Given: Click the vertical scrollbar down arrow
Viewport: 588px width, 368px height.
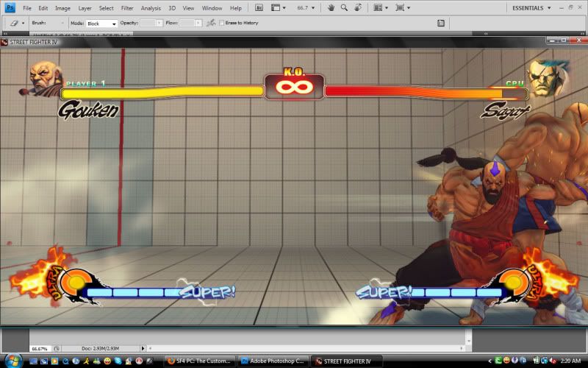Looking at the screenshot, I should point(468,341).
